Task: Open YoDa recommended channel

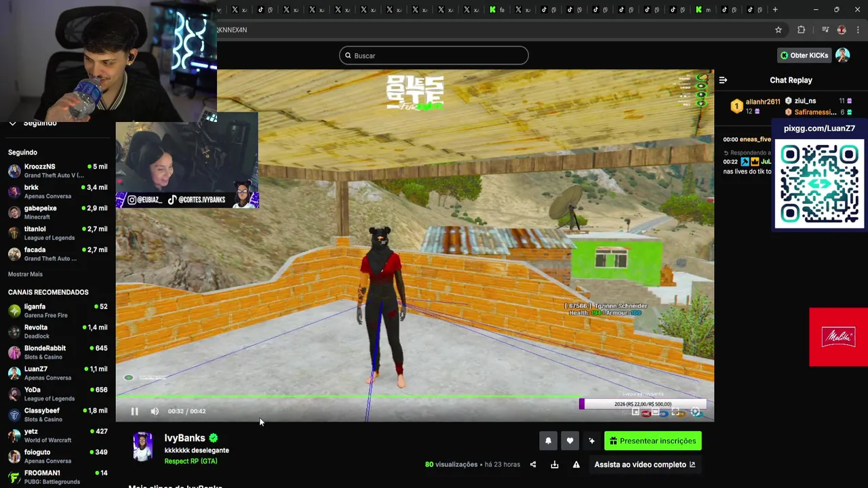Action: tap(58, 394)
